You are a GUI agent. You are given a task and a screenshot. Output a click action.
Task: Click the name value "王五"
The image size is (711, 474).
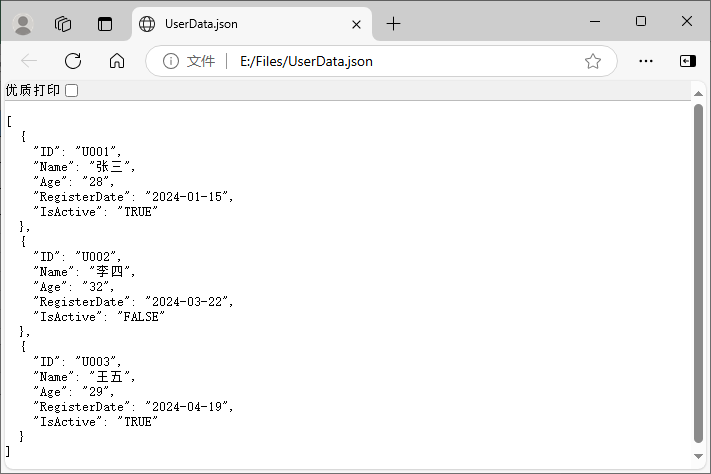pos(109,376)
